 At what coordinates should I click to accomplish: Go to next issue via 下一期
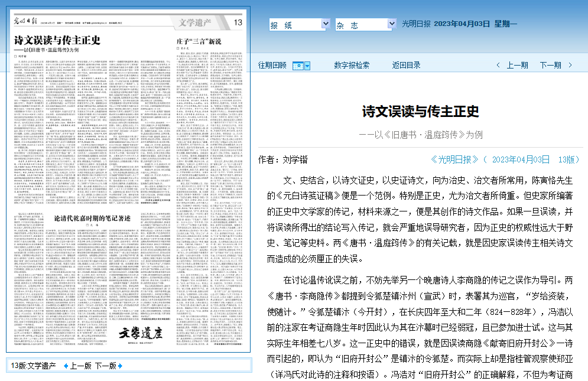click(551, 65)
